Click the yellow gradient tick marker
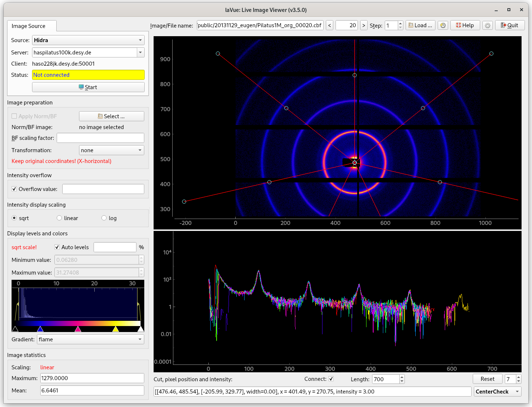The width and height of the screenshot is (532, 407). click(x=116, y=329)
